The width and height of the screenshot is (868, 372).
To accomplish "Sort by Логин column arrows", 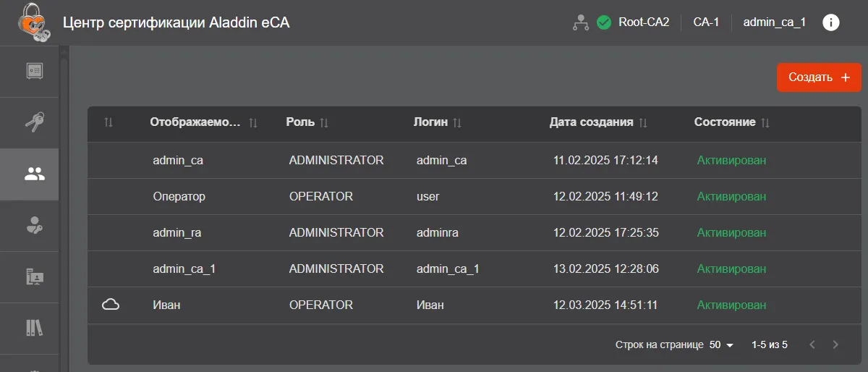I will pyautogui.click(x=457, y=123).
